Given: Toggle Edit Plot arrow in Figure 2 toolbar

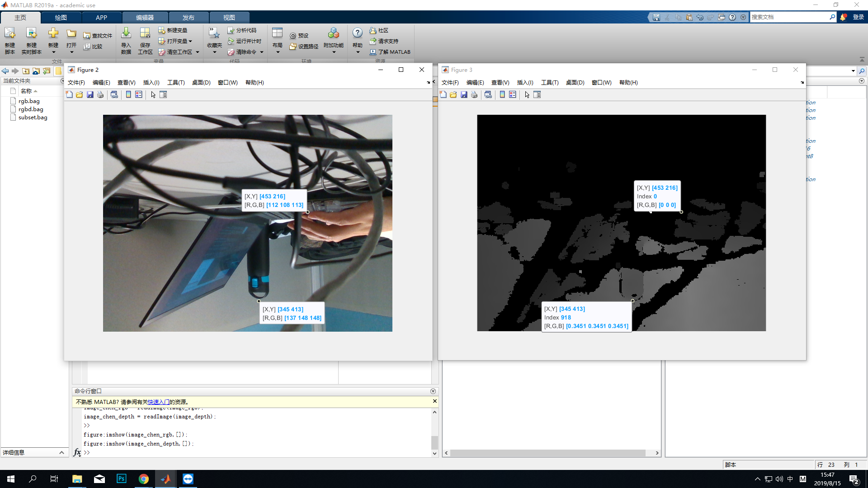Looking at the screenshot, I should [x=153, y=95].
